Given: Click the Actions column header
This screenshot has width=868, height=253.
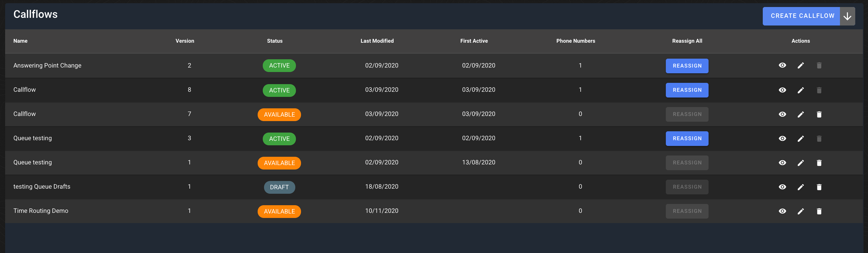Looking at the screenshot, I should (800, 41).
